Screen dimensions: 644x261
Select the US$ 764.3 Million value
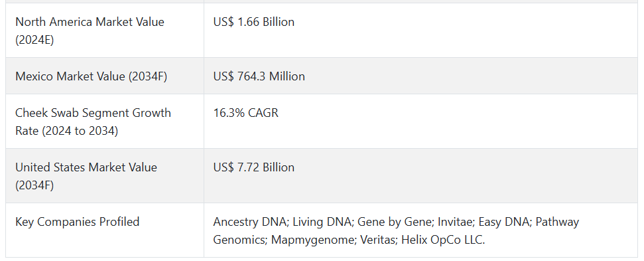pyautogui.click(x=259, y=76)
